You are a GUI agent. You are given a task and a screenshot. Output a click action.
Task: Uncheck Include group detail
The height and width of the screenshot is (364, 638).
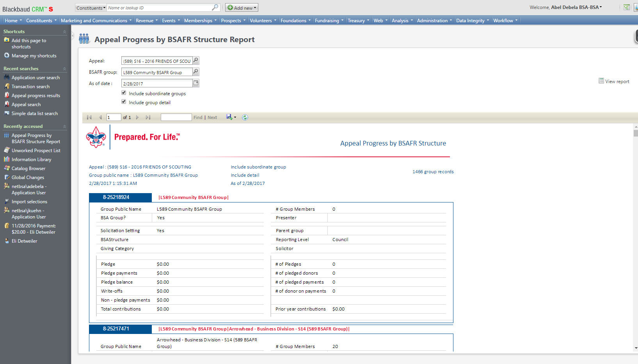[x=124, y=102]
